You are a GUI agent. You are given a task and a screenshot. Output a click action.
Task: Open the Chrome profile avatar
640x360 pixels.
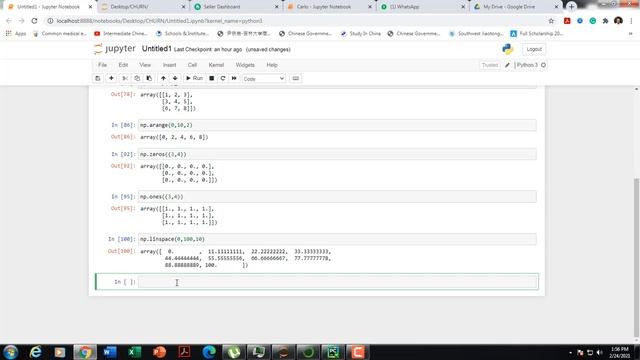(x=618, y=21)
